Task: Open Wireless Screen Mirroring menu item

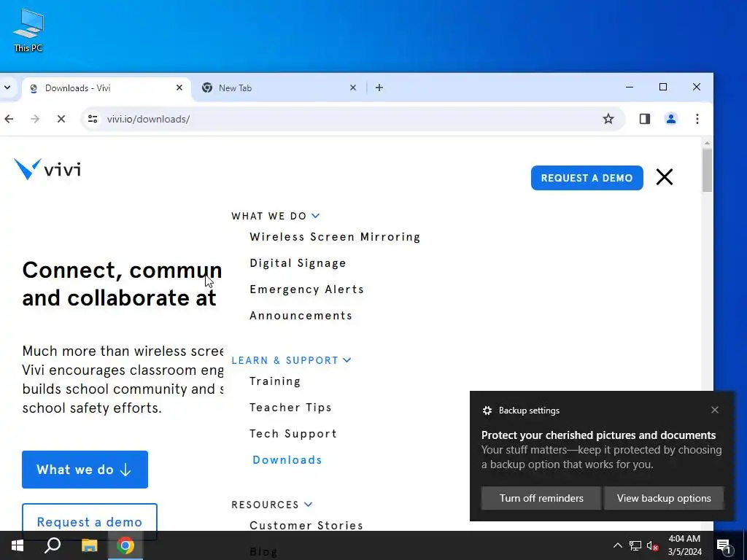Action: 335,237
